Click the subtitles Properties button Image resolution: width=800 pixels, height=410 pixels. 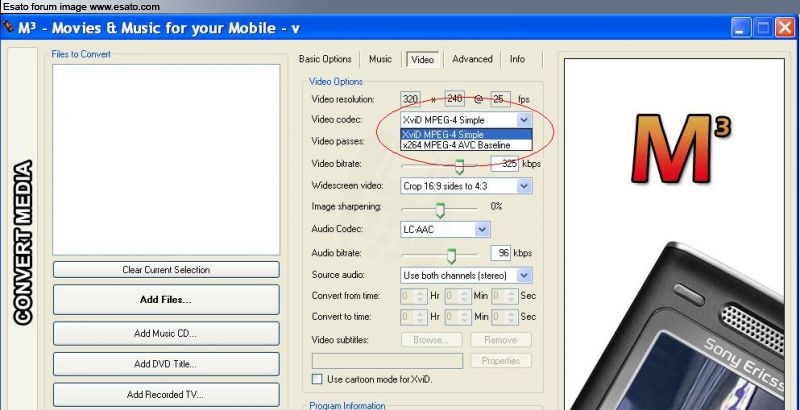[501, 361]
